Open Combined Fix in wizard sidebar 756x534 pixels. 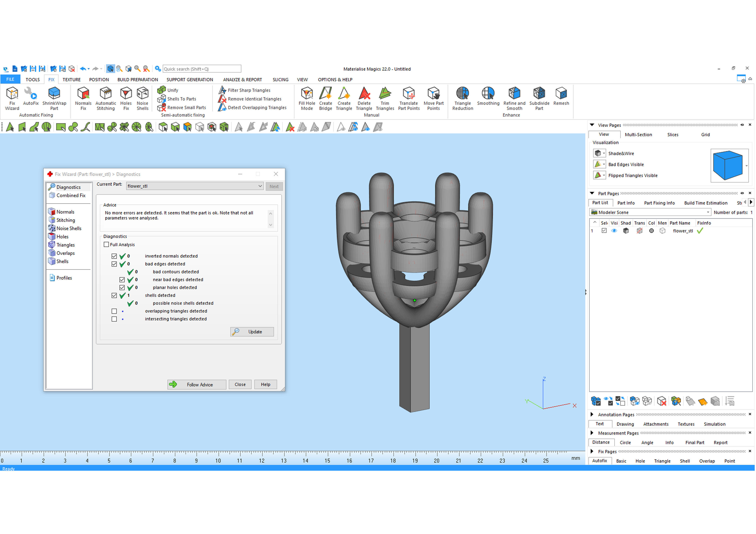click(x=67, y=196)
